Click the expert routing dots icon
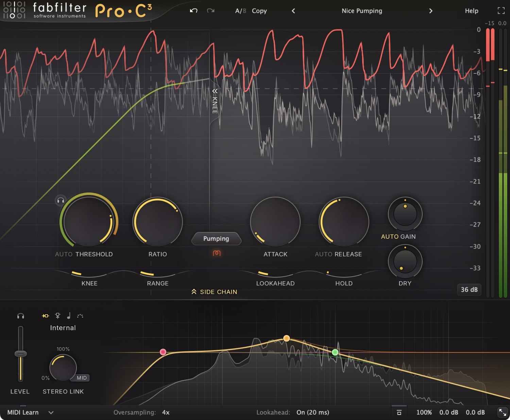 81,316
